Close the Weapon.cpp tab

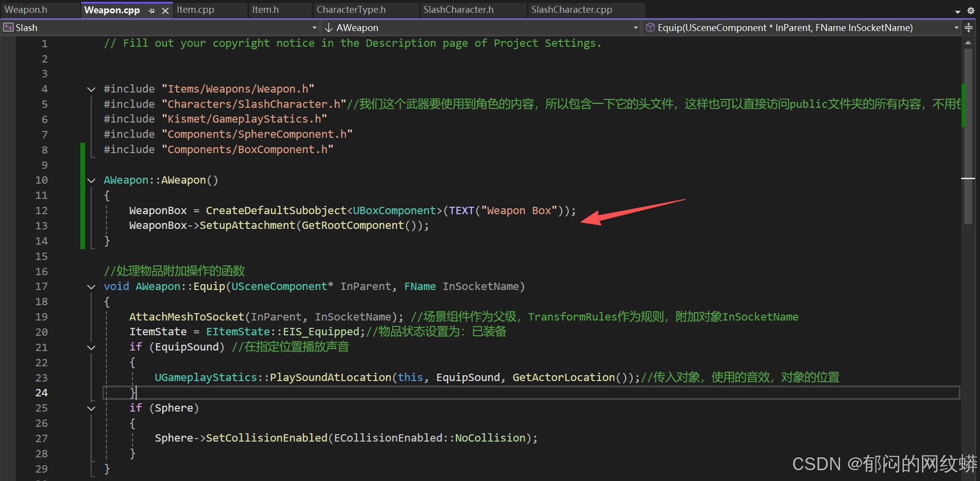tap(166, 10)
